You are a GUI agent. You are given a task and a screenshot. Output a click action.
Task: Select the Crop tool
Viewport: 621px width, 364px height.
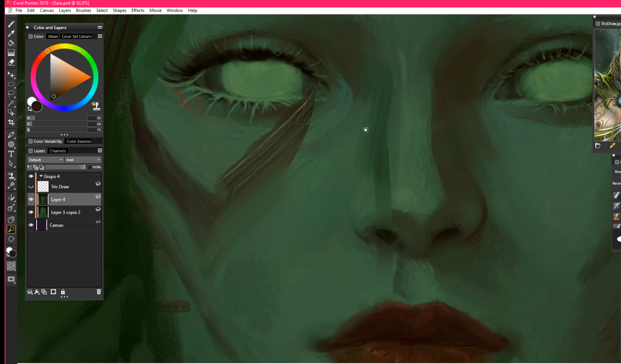pos(11,122)
